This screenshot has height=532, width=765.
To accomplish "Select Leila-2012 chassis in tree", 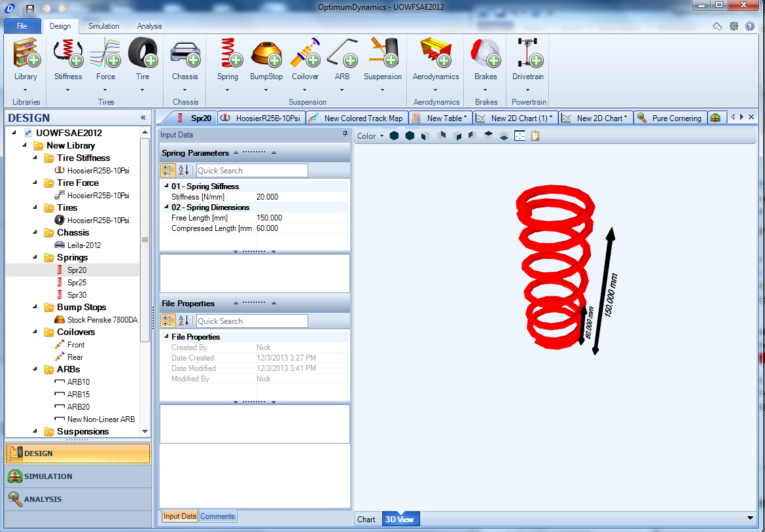I will pyautogui.click(x=84, y=245).
